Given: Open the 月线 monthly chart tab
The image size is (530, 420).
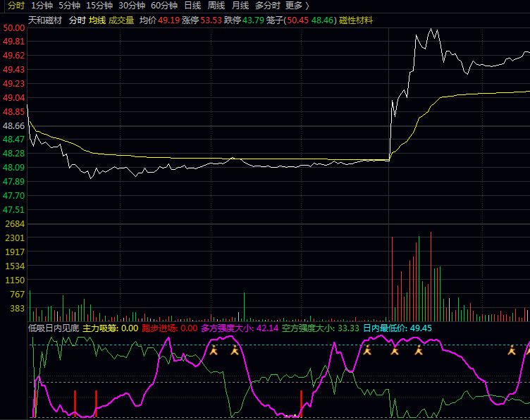Looking at the screenshot, I should coord(240,6).
